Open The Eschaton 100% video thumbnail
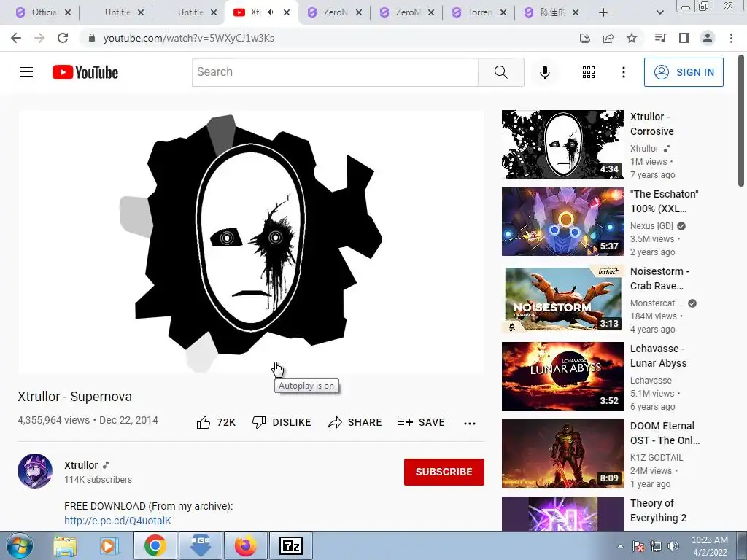747x560 pixels. click(562, 222)
